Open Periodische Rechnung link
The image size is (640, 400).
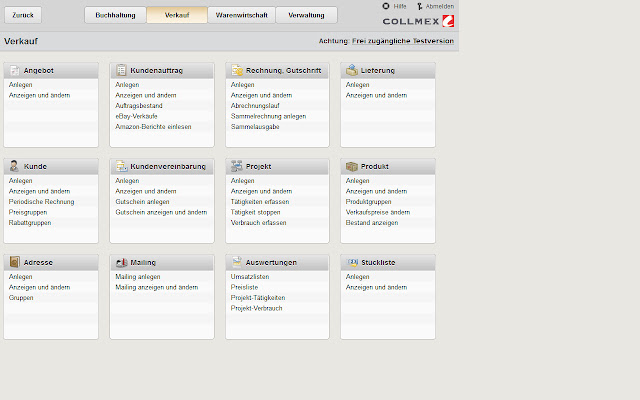click(41, 202)
